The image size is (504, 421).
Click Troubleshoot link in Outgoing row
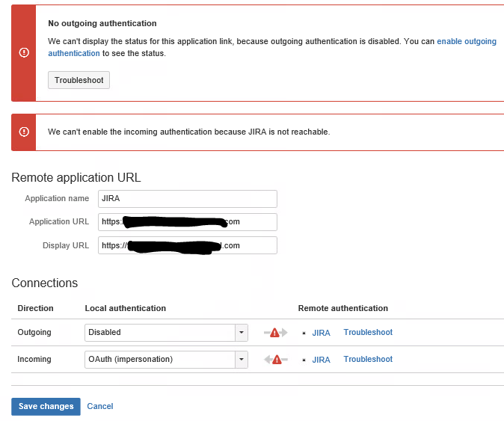click(x=368, y=332)
